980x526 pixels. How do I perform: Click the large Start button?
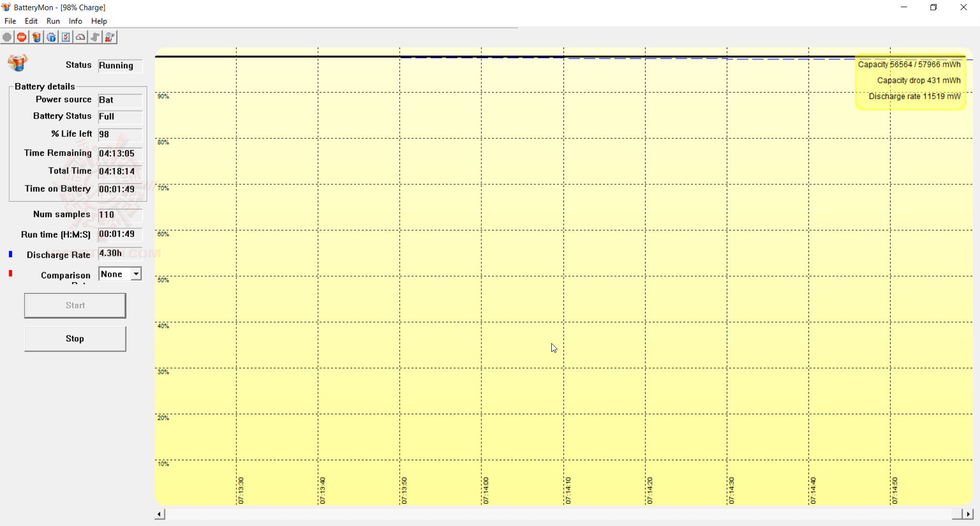75,305
